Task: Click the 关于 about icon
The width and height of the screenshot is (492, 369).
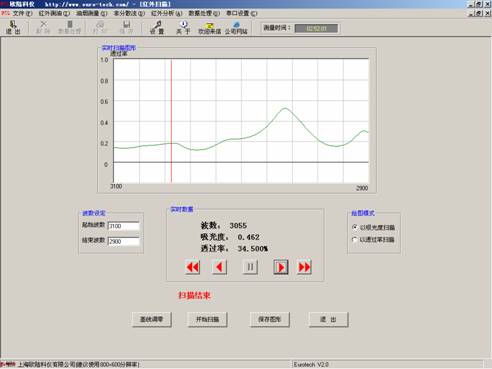Action: point(183,27)
